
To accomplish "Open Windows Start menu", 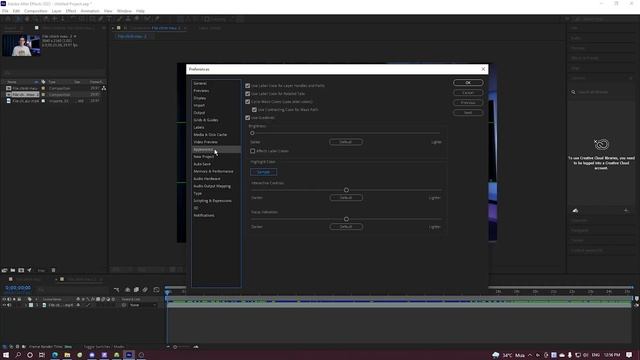I will click(x=6, y=355).
